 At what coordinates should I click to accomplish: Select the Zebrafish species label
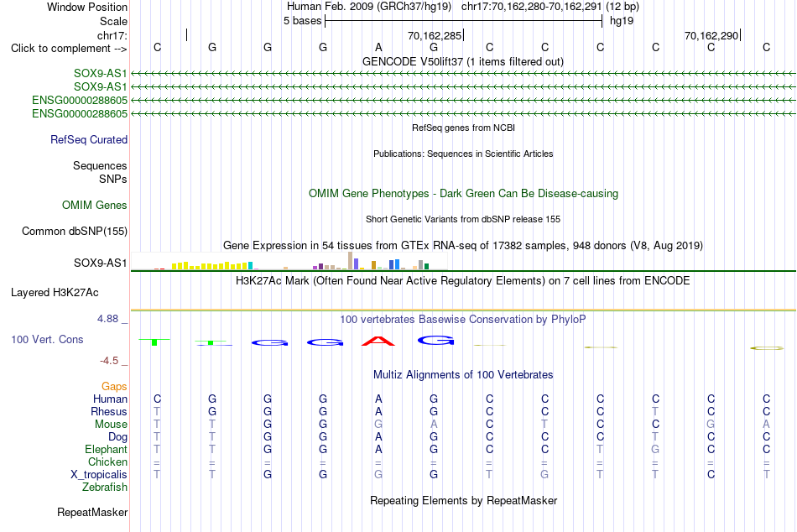tap(105, 487)
